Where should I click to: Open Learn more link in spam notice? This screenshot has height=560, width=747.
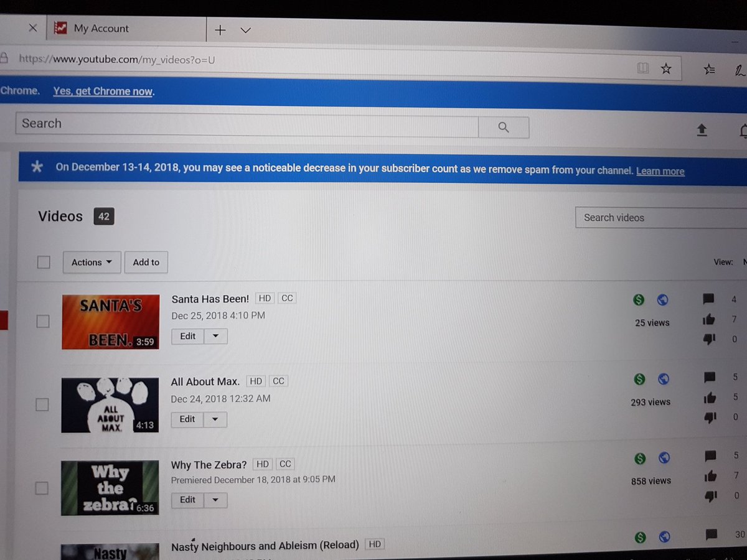[x=660, y=171]
